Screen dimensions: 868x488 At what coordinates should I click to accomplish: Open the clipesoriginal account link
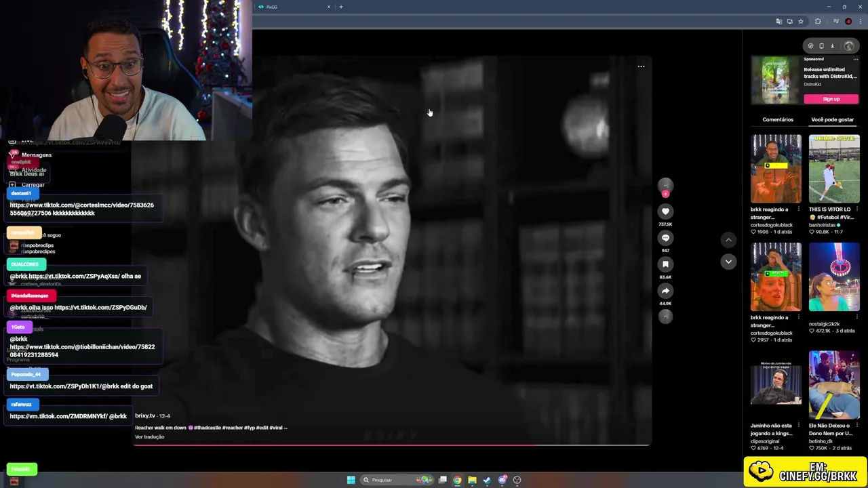765,441
